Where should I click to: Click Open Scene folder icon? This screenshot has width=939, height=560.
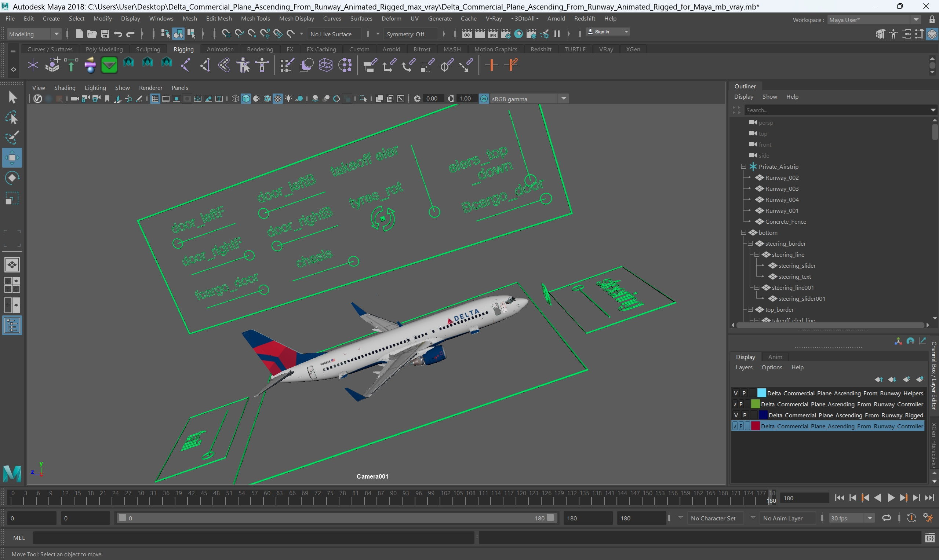pos(92,34)
